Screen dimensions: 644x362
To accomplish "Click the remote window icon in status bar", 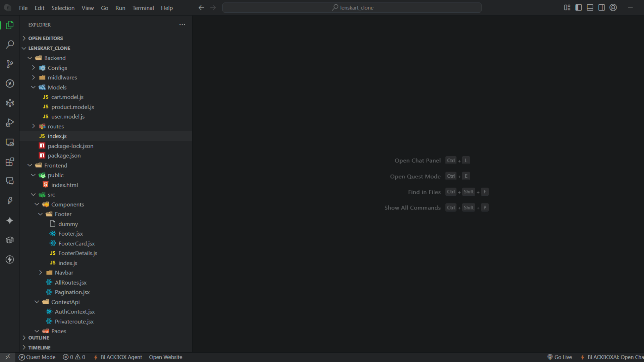I will [7, 357].
